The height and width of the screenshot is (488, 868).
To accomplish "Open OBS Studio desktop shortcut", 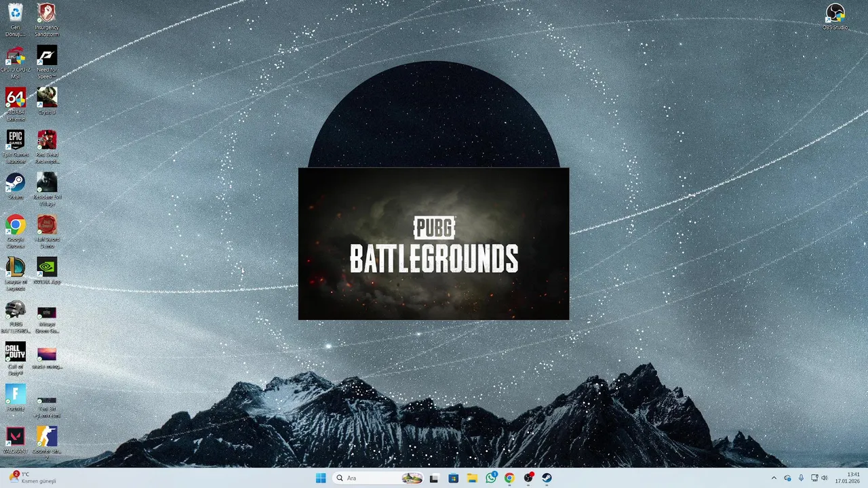I will point(835,16).
